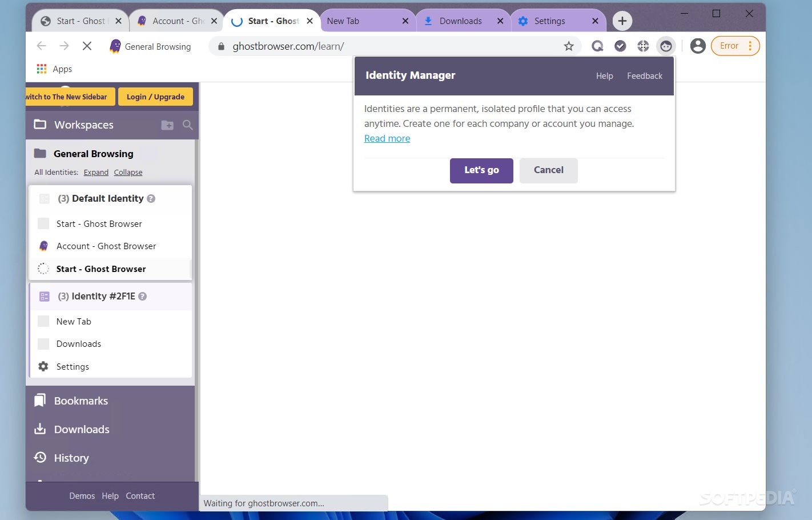Click the Let's go button

(481, 170)
